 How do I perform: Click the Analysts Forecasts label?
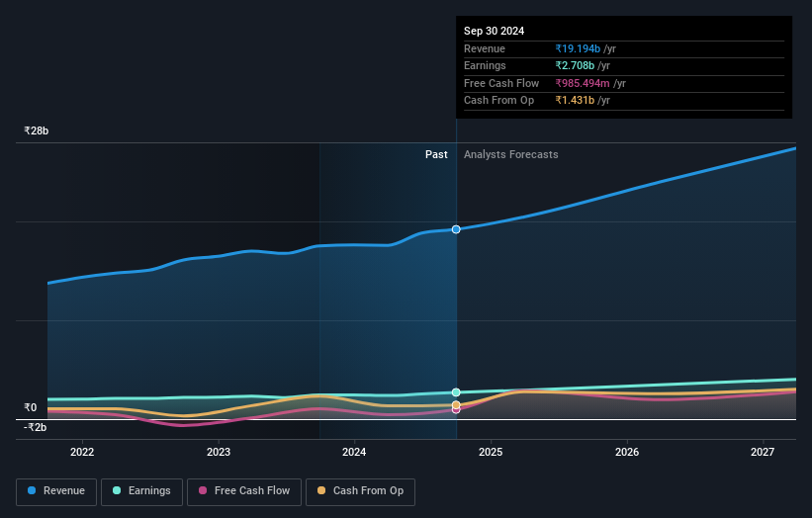[510, 154]
